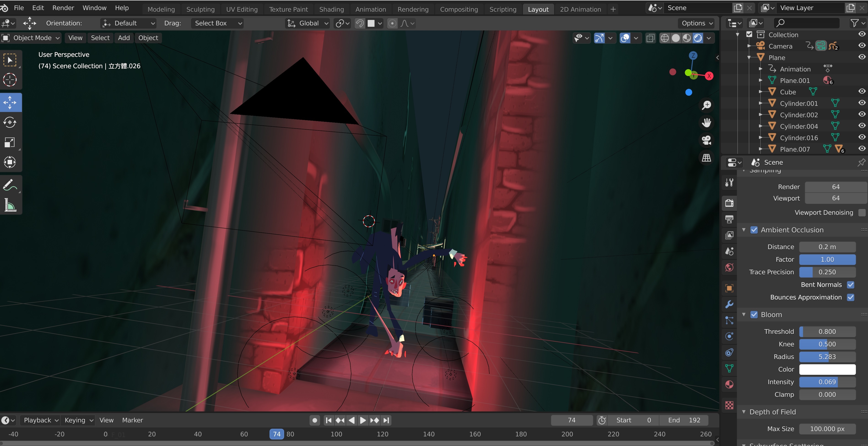Select the Annotate pencil tool
Screen dimensions: 868x446
tap(10, 185)
